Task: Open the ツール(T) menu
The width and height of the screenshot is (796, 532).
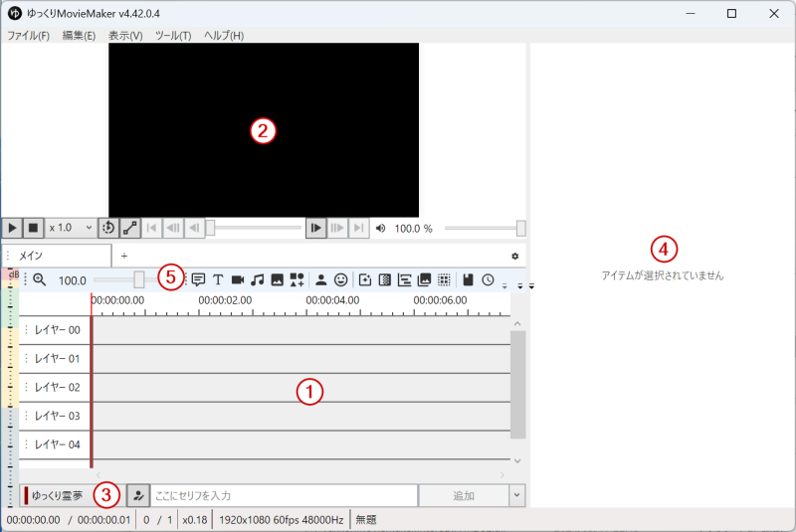Action: (173, 35)
